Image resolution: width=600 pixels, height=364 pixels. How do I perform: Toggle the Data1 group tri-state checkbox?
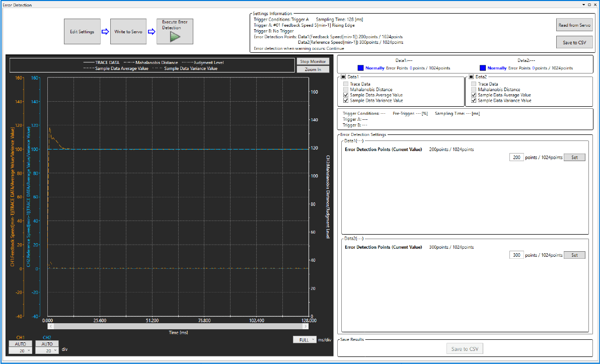point(343,77)
